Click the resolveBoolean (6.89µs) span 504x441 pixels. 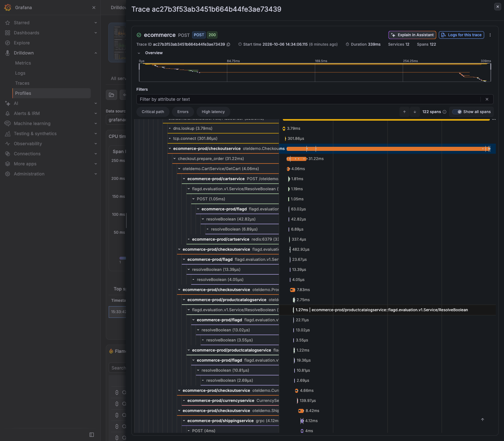pyautogui.click(x=234, y=229)
